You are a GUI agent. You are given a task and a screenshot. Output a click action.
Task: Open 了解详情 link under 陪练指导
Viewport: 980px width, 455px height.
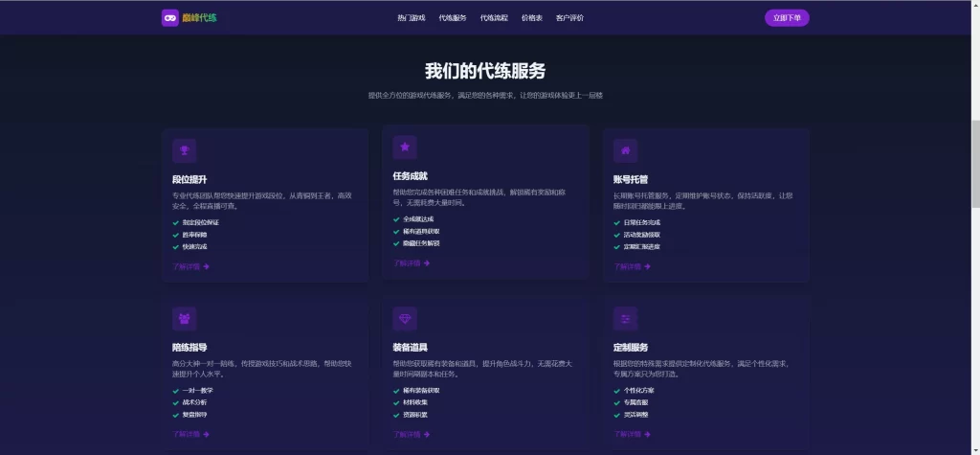click(190, 434)
